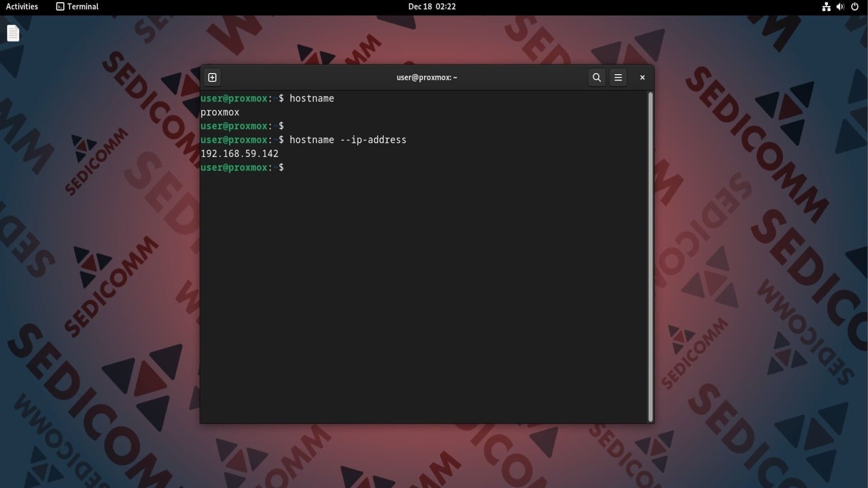Click the terminal search icon
Screen dimensions: 868x488
[597, 77]
